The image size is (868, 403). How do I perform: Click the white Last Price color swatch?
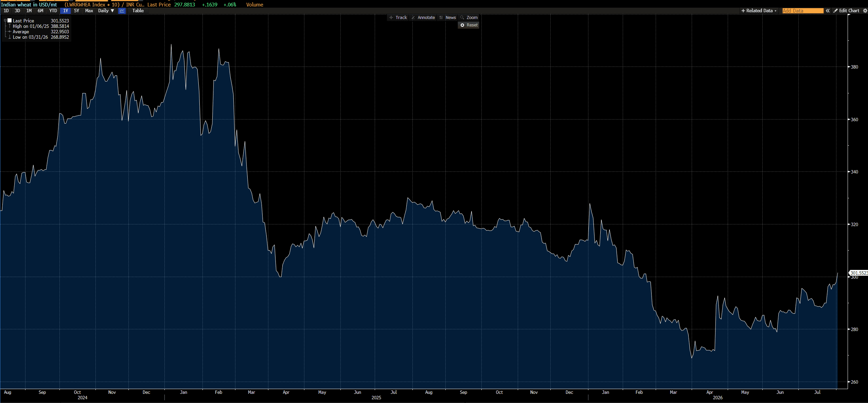[x=10, y=21]
